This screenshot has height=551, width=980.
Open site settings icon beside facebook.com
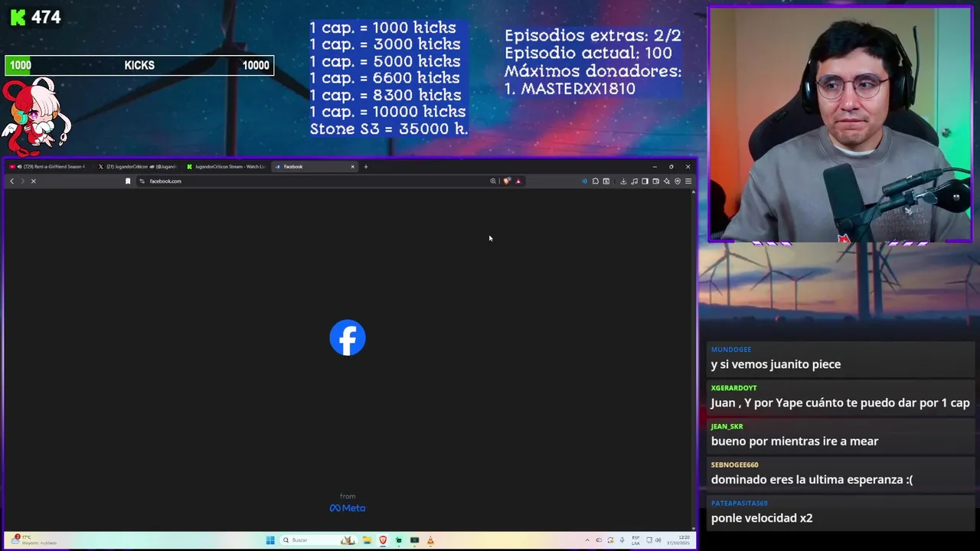(x=142, y=181)
